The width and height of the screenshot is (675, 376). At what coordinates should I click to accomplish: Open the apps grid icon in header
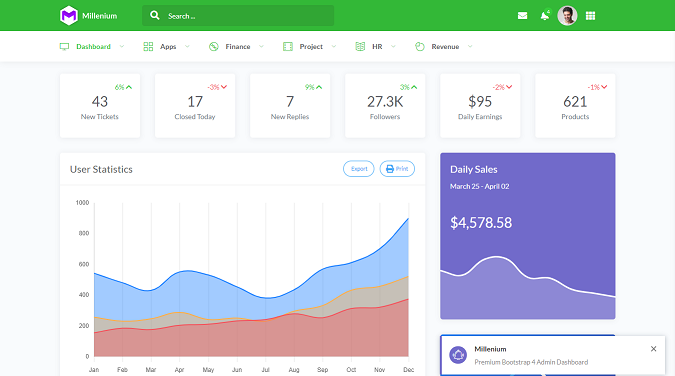(x=590, y=16)
